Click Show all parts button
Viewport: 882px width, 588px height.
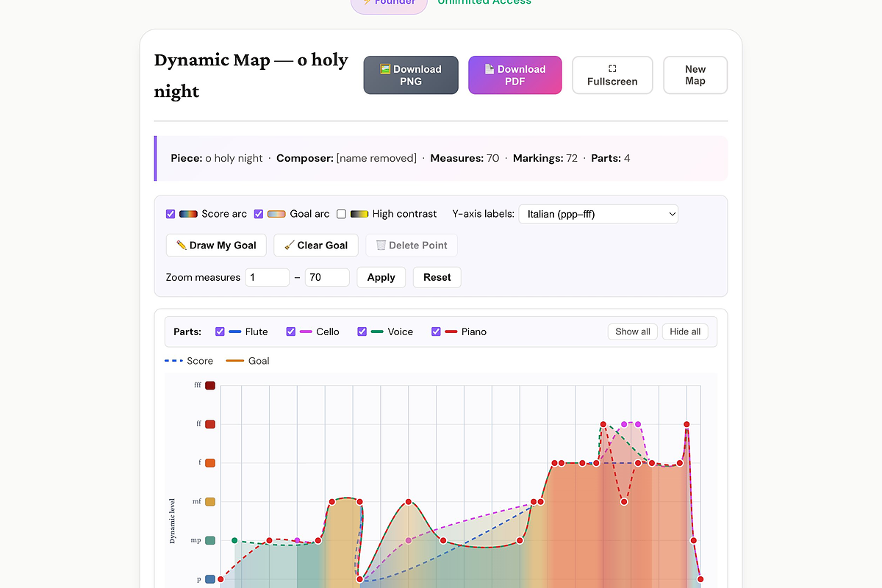[633, 331]
